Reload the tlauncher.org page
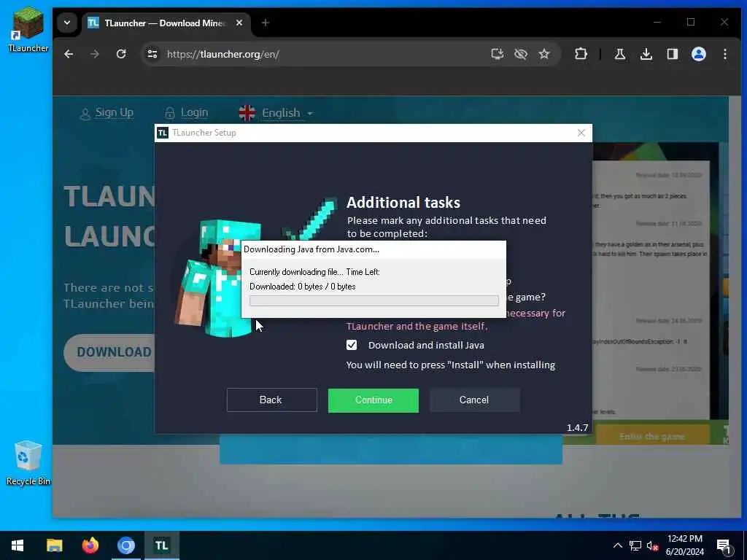 tap(121, 54)
